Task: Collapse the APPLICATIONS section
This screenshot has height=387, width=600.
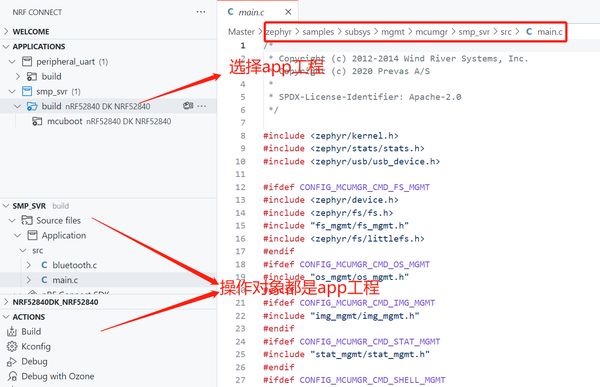Action: point(6,46)
